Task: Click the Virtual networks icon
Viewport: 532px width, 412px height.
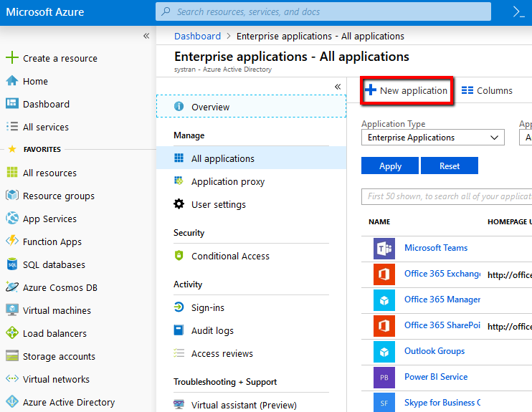Action: tap(12, 378)
